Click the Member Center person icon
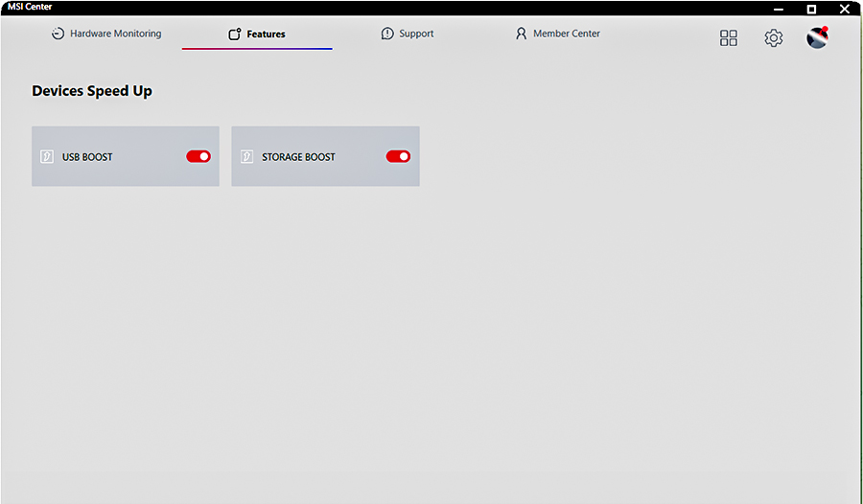The height and width of the screenshot is (504, 863). click(522, 34)
